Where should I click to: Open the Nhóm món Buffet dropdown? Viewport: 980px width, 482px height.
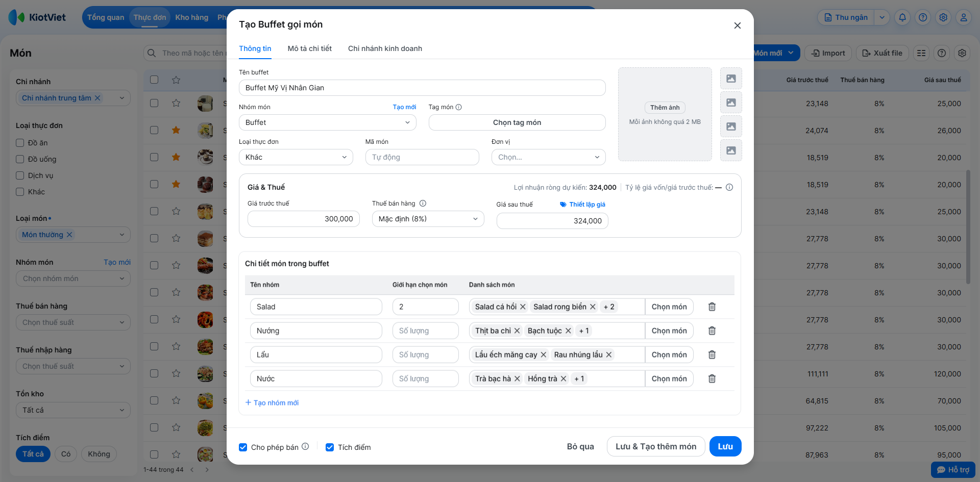327,122
